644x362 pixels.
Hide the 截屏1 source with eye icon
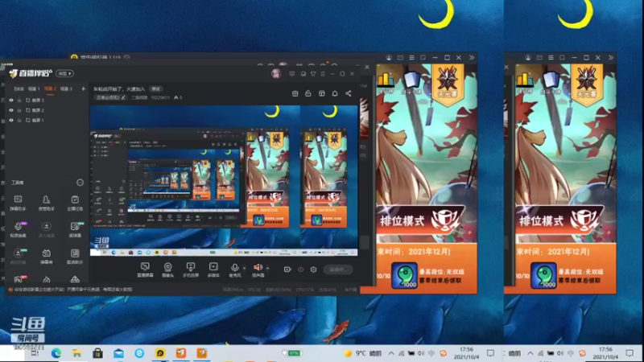11,120
